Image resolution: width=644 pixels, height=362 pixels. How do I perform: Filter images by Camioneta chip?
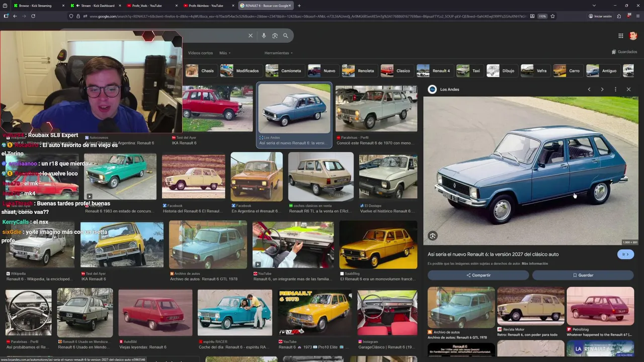click(284, 71)
